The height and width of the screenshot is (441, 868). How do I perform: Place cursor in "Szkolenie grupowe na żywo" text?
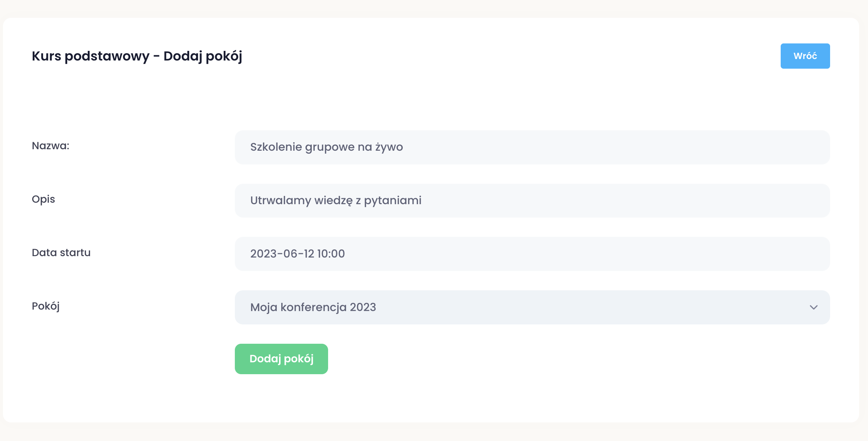point(326,147)
